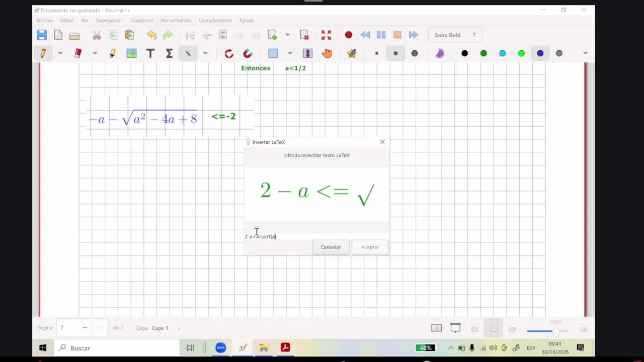
Task: Open the Complemento menu
Action: pos(215,20)
